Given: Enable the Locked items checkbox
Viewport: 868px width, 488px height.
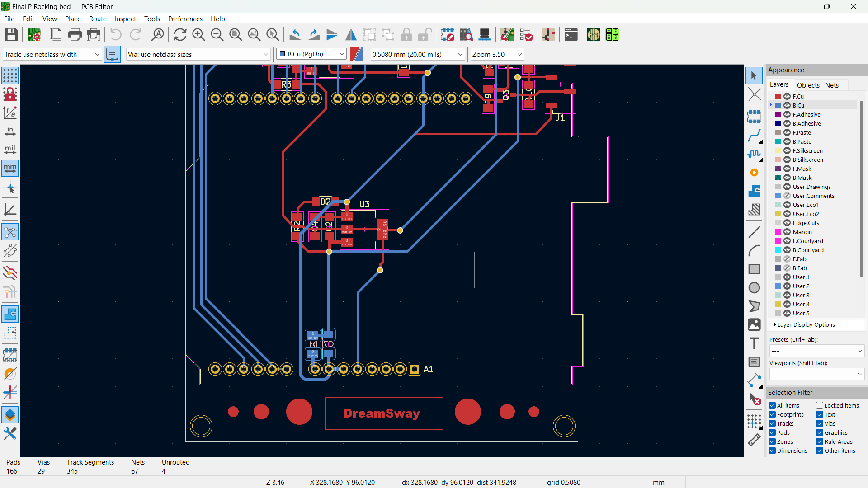Looking at the screenshot, I should pyautogui.click(x=819, y=406).
